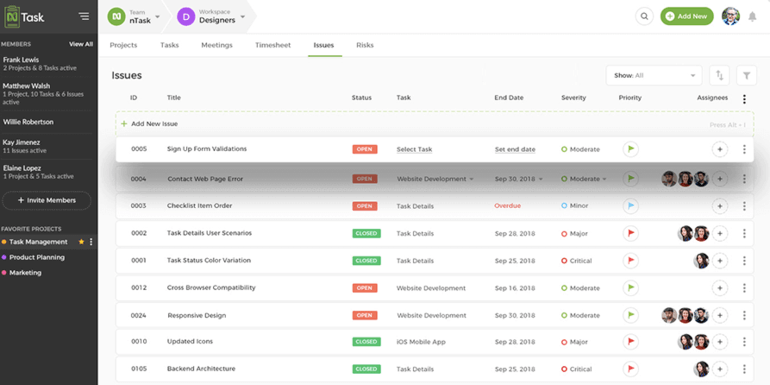770x385 pixels.
Task: Open the search magnifier icon
Action: tap(644, 16)
